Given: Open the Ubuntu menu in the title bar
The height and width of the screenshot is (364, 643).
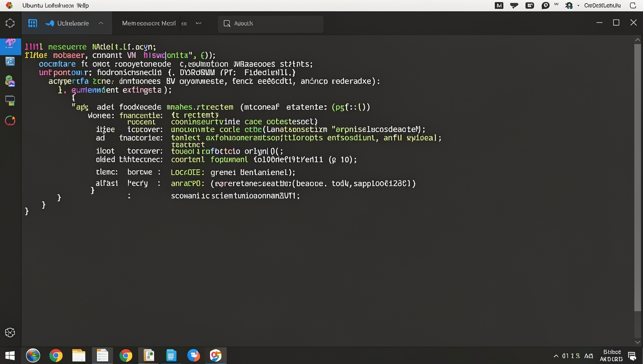Looking at the screenshot, I should [x=33, y=6].
